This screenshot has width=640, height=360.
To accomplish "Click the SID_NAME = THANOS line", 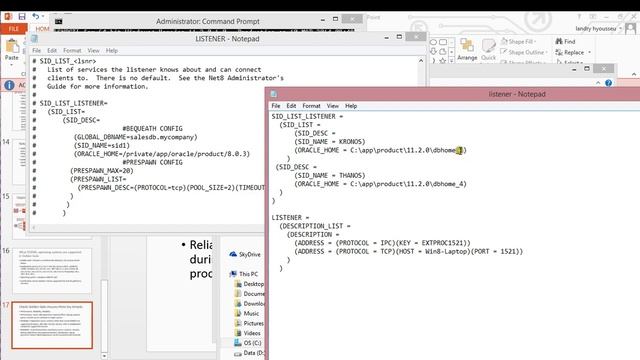I will click(x=329, y=176).
